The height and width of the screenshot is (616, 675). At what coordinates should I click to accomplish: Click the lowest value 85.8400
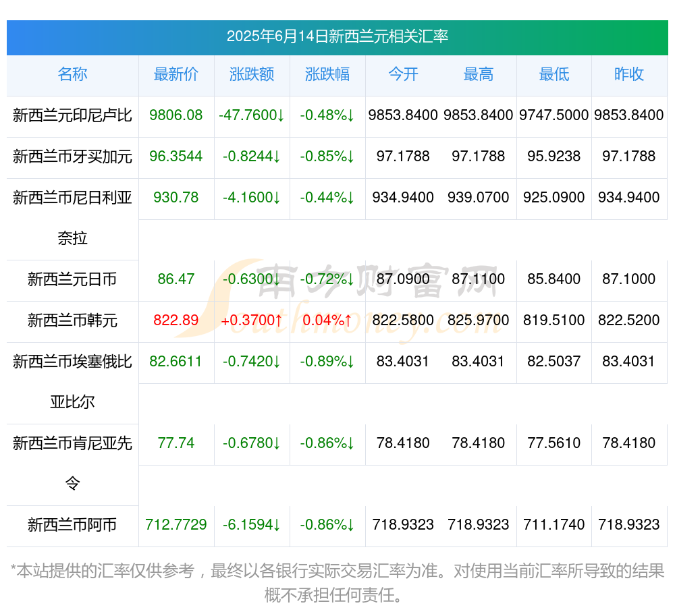(x=554, y=279)
